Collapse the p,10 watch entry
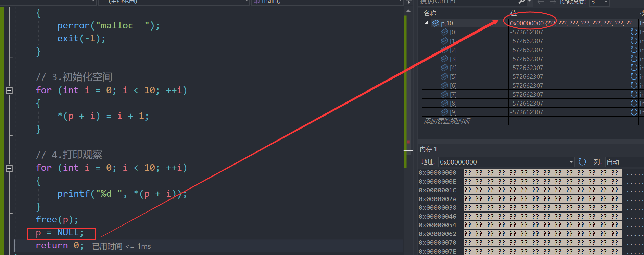 click(426, 23)
